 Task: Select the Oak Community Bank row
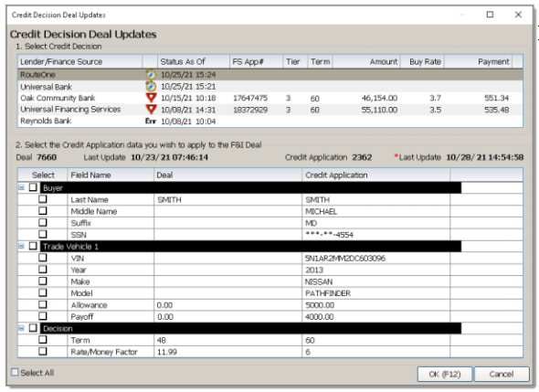(x=270, y=98)
